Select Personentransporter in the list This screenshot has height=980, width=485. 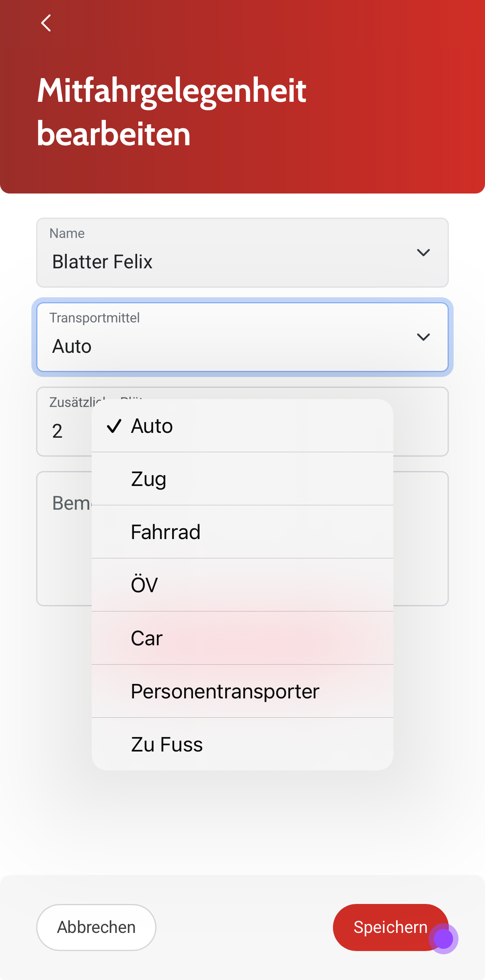242,691
